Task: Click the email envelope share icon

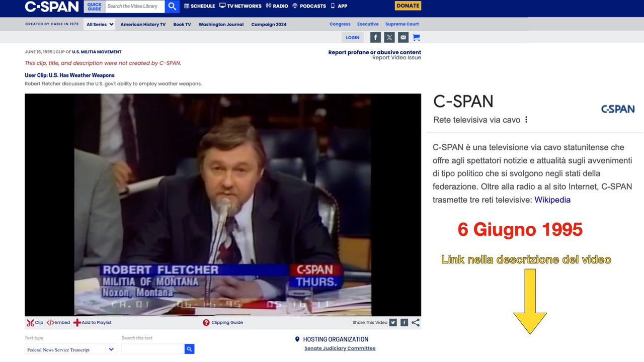Action: click(x=403, y=37)
